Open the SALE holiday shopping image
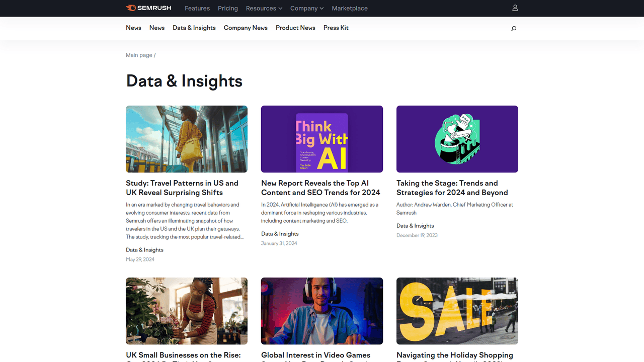Screen dimensions: 644x362 pos(457,311)
